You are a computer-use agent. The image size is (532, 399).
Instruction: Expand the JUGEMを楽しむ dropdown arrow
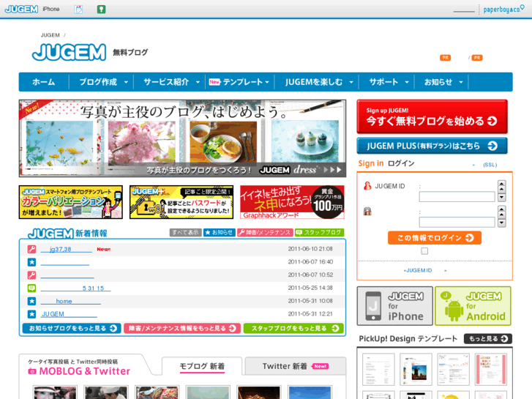(x=351, y=82)
